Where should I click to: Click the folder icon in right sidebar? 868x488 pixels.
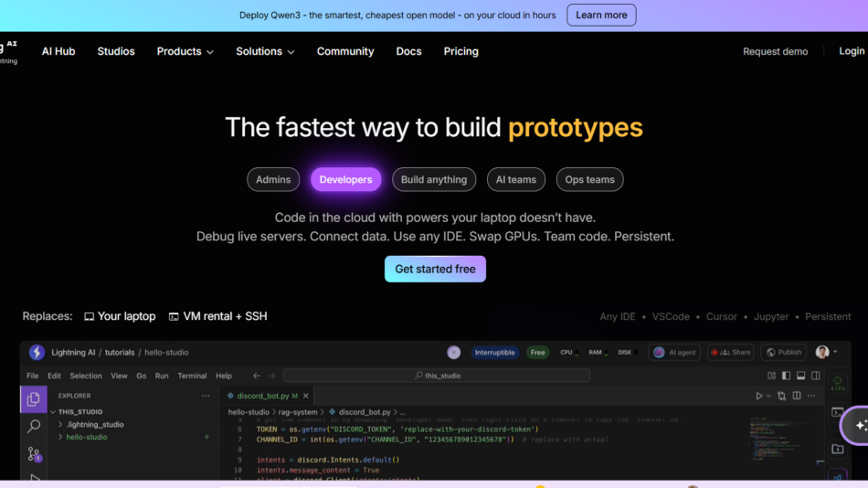(x=838, y=449)
